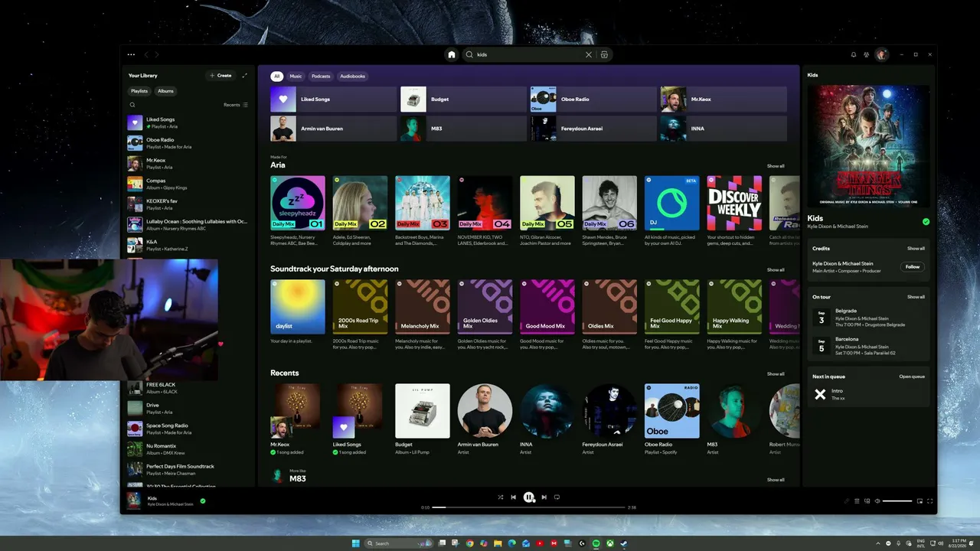Viewport: 980px width, 551px height.
Task: Click Open queue link
Action: pyautogui.click(x=912, y=377)
